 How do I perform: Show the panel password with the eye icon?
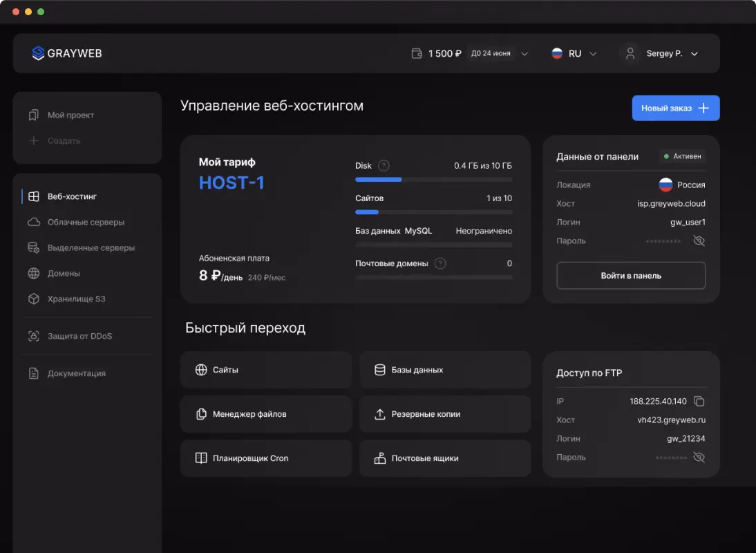click(x=699, y=241)
